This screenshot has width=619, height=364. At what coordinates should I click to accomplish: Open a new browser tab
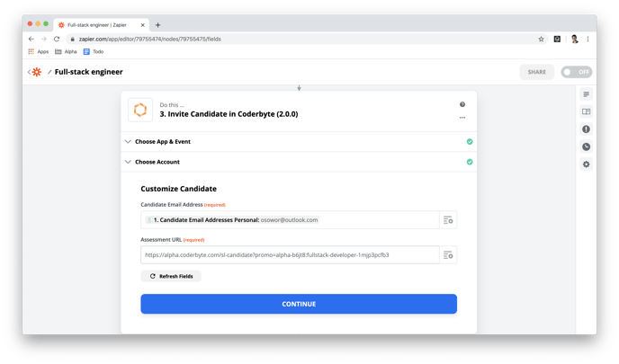tap(158, 25)
